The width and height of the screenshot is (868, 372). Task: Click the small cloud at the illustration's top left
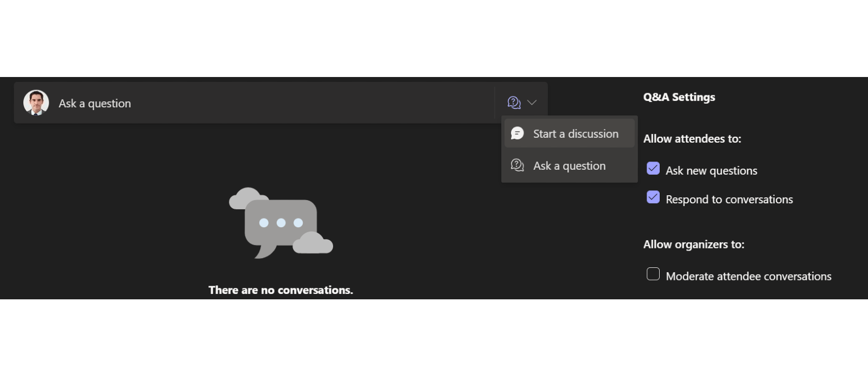246,198
